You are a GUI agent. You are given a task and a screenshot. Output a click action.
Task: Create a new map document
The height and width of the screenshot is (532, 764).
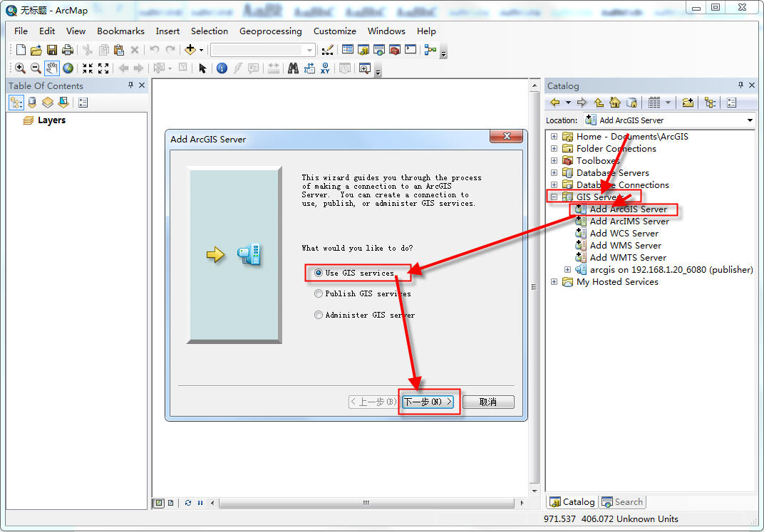coord(21,50)
